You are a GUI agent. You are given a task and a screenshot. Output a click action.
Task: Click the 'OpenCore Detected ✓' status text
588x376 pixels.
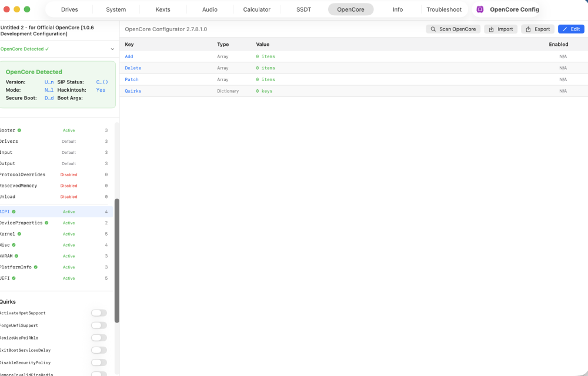click(x=24, y=49)
